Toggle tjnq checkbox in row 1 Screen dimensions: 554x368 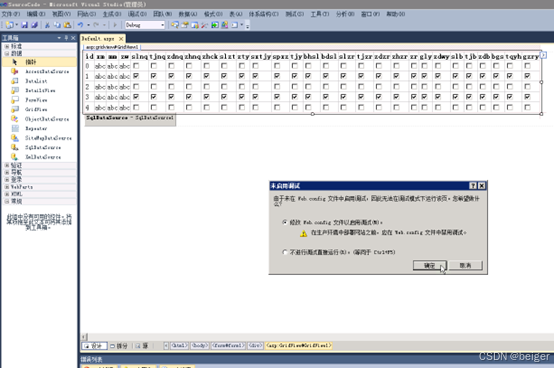(154, 76)
